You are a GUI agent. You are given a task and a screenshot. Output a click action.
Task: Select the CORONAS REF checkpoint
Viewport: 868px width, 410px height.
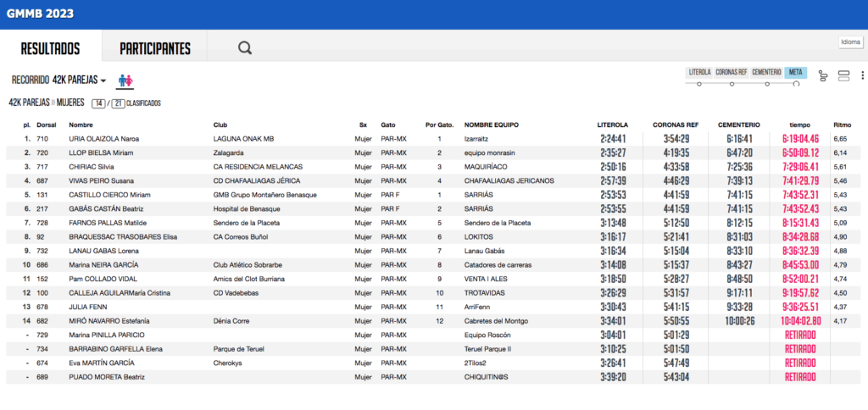pyautogui.click(x=732, y=72)
